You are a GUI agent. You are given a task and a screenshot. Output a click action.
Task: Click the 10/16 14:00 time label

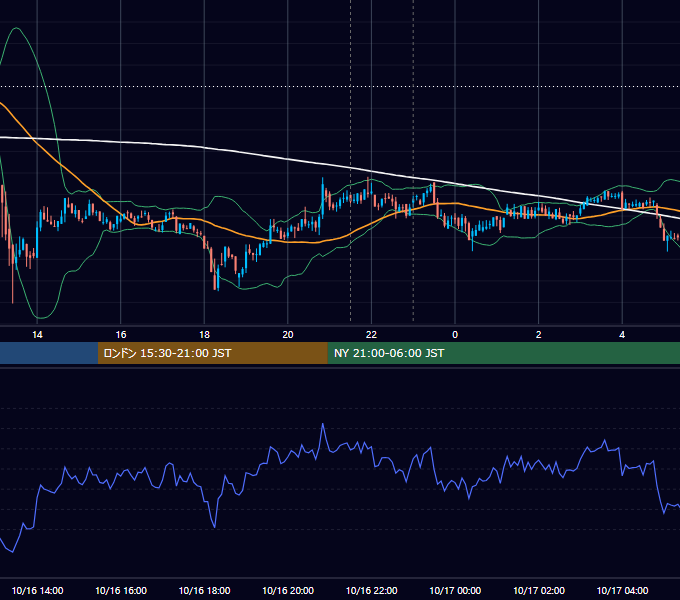click(x=37, y=590)
